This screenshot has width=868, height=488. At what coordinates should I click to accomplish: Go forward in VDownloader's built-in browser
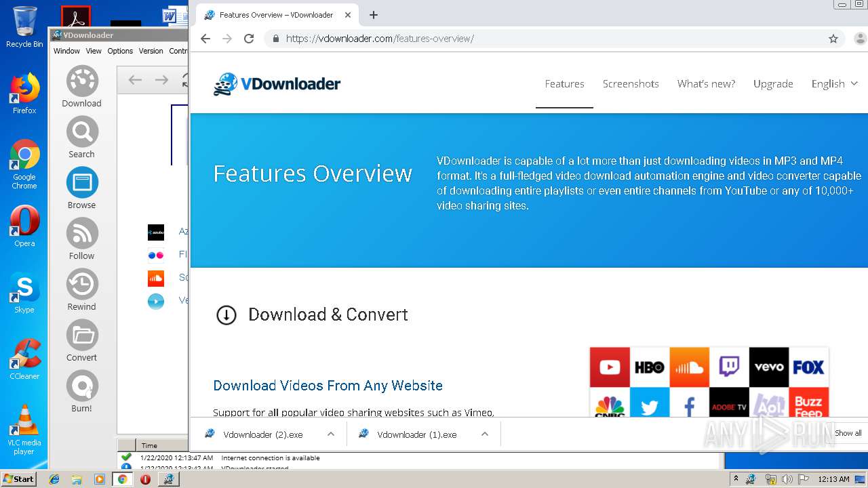161,81
